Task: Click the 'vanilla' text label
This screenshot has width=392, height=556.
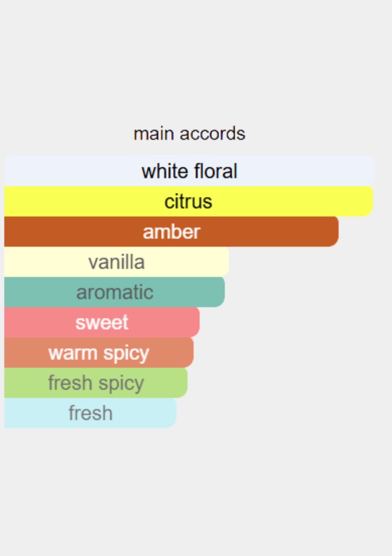Action: tap(116, 262)
